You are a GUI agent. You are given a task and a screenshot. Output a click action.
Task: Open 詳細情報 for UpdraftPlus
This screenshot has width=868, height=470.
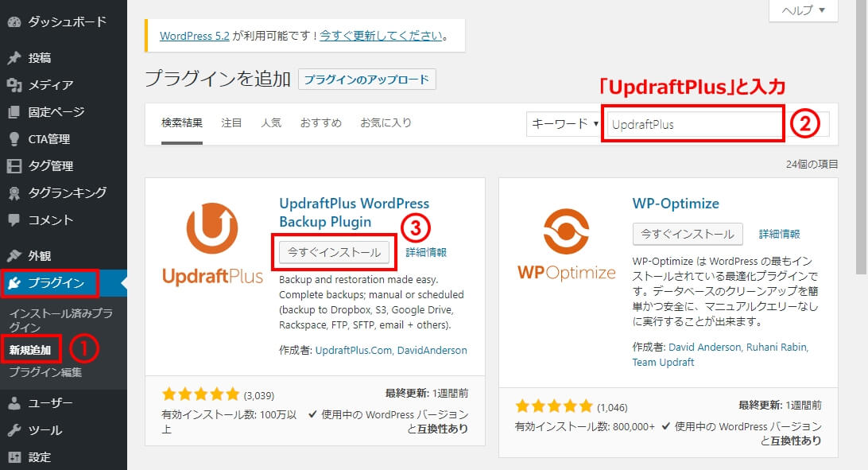point(426,252)
